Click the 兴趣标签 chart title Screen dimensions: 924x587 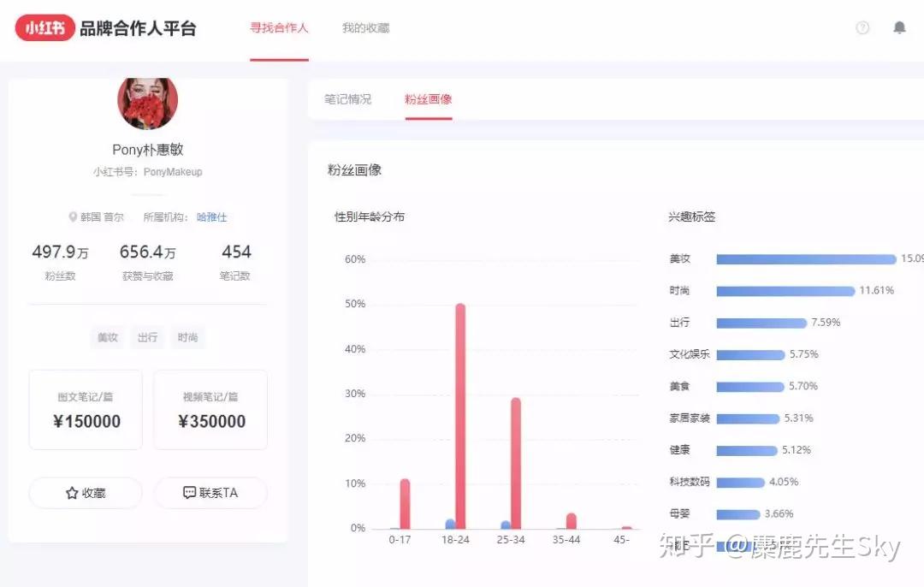click(x=692, y=216)
